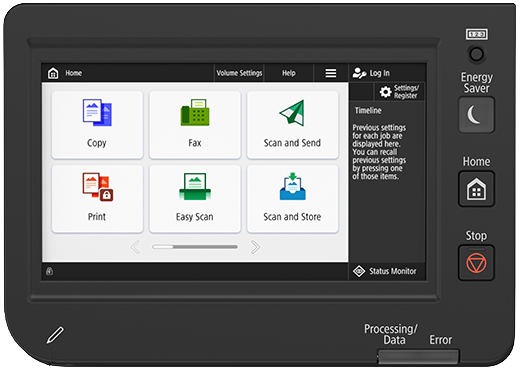Go to next home page arrow
The height and width of the screenshot is (370, 520).
click(x=255, y=247)
